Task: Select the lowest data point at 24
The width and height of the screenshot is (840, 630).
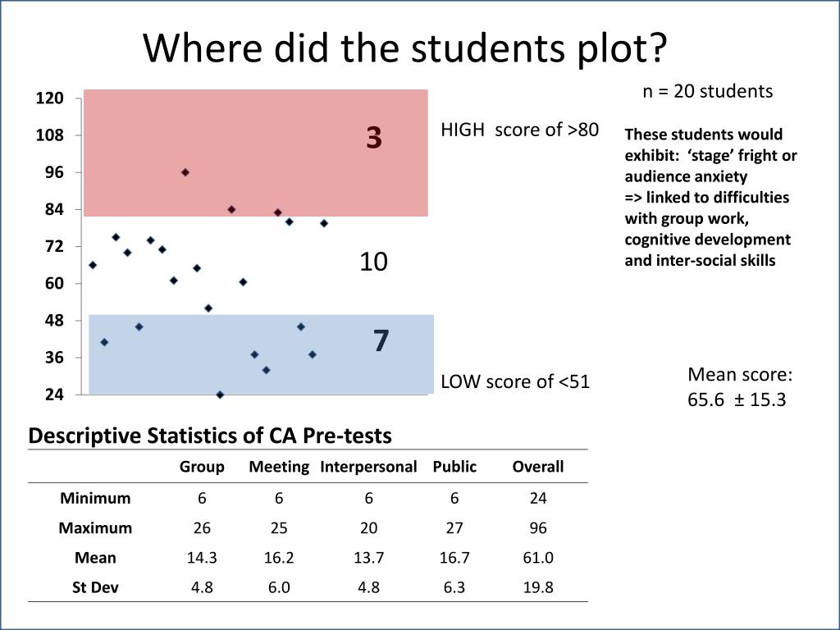Action: (x=220, y=395)
